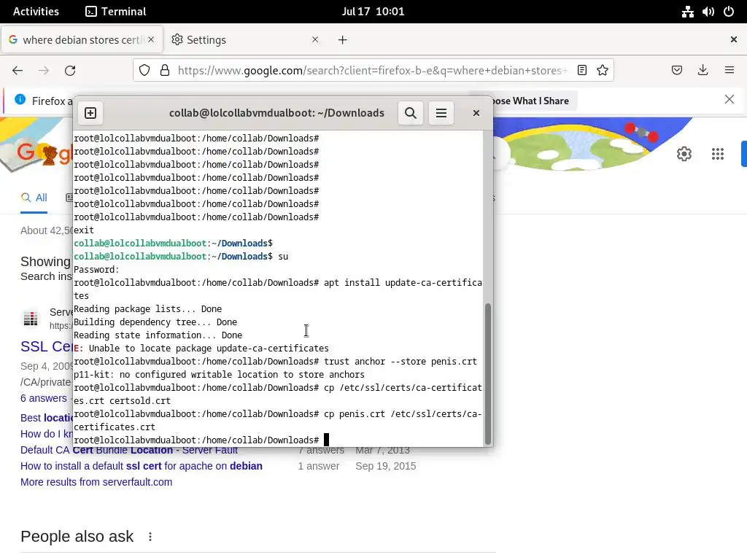Click the window close X at Firefox top right

(734, 39)
